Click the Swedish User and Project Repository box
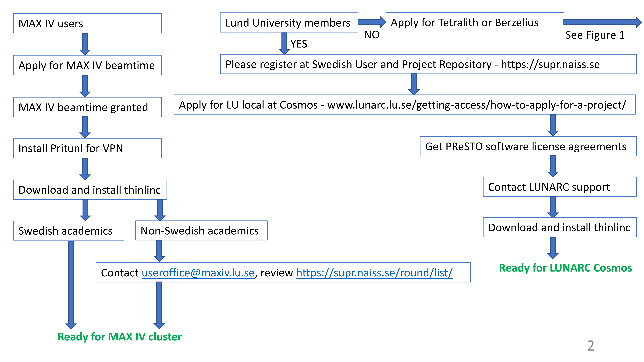The image size is (644, 362). [428, 64]
